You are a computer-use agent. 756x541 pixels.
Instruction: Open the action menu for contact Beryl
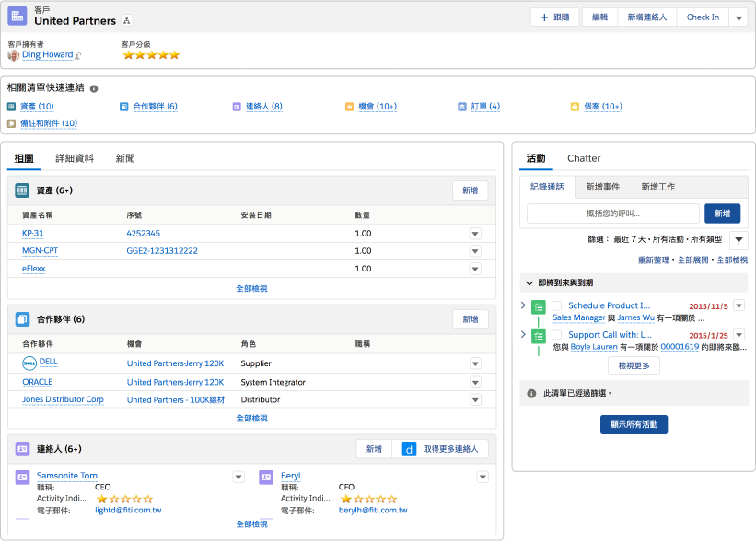483,477
